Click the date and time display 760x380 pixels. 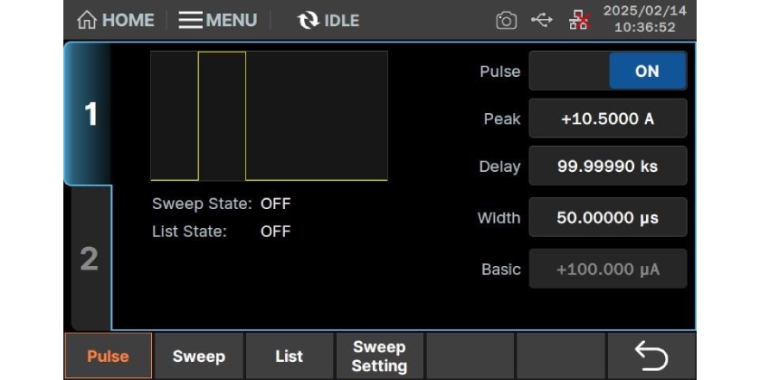click(x=645, y=19)
